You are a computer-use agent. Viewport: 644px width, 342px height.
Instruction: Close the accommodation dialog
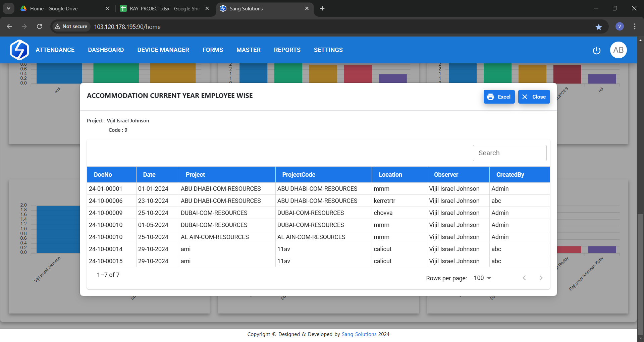click(534, 97)
